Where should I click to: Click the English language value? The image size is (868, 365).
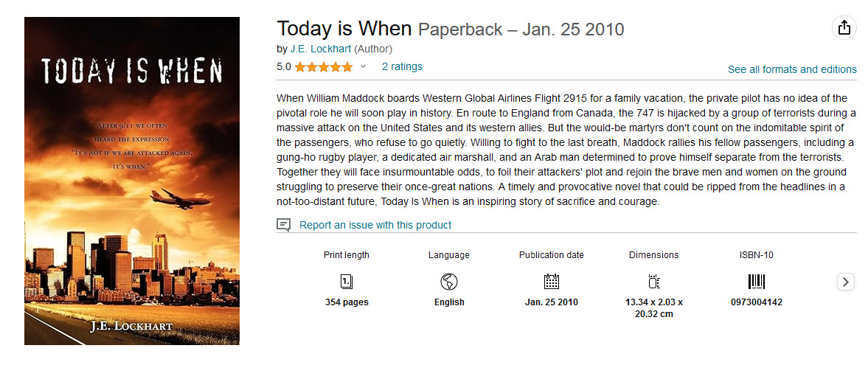point(449,302)
